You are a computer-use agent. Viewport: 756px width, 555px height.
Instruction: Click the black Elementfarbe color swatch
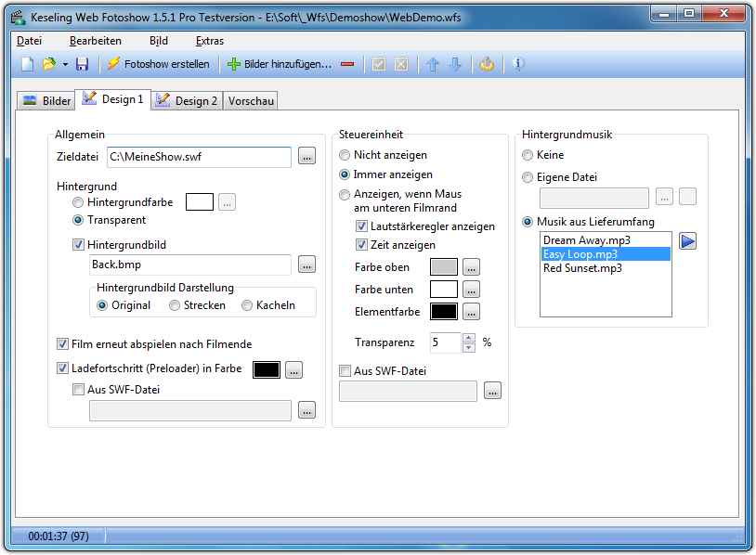444,312
